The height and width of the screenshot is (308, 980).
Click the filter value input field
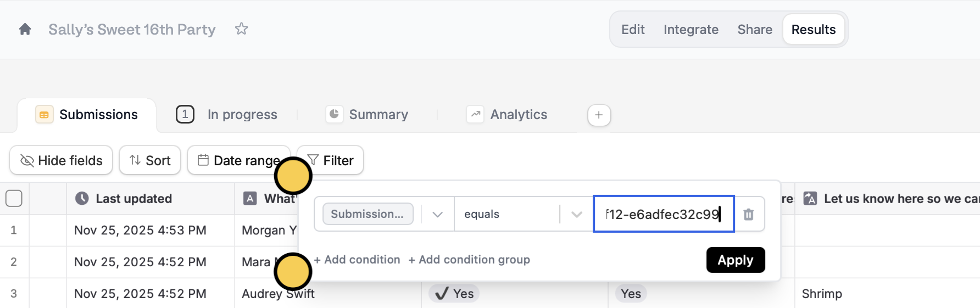coord(663,214)
